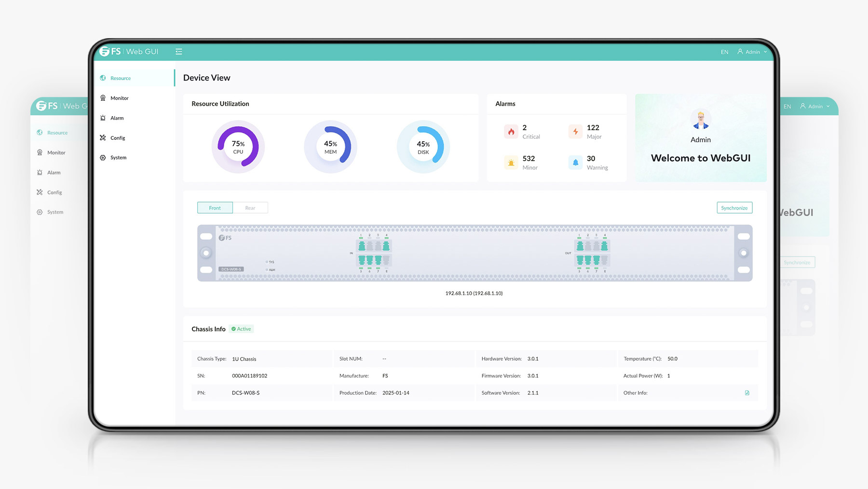Click the Warning alarms bell icon
Image resolution: width=868 pixels, height=489 pixels.
pos(575,163)
